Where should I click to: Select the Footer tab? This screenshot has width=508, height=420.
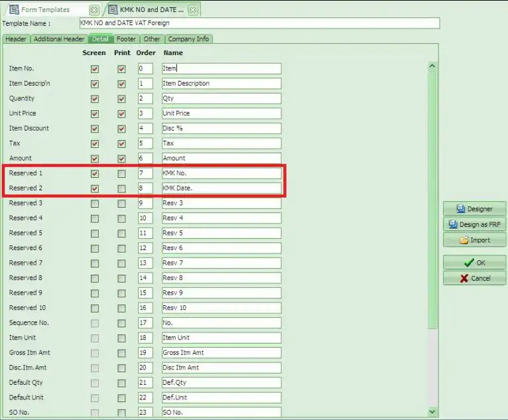coord(126,39)
